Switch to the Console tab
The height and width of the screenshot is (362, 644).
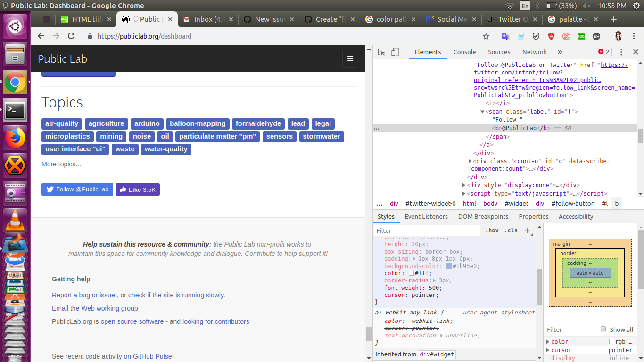pyautogui.click(x=464, y=52)
